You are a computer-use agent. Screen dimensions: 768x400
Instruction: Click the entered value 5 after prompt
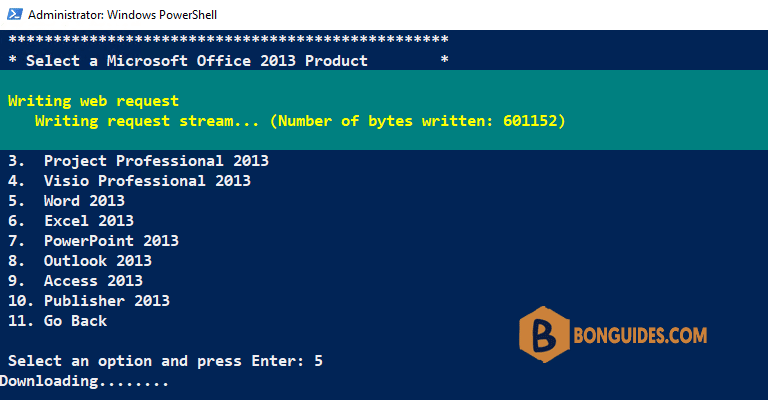318,361
